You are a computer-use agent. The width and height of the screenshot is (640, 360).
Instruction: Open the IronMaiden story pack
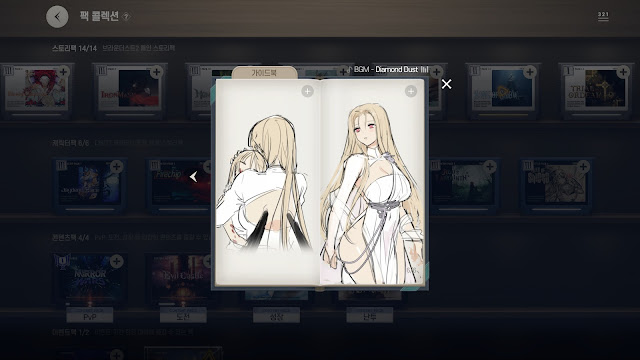(130, 90)
